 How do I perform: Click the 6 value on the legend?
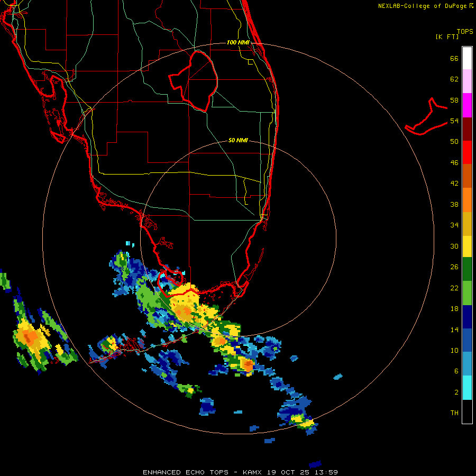click(x=456, y=371)
